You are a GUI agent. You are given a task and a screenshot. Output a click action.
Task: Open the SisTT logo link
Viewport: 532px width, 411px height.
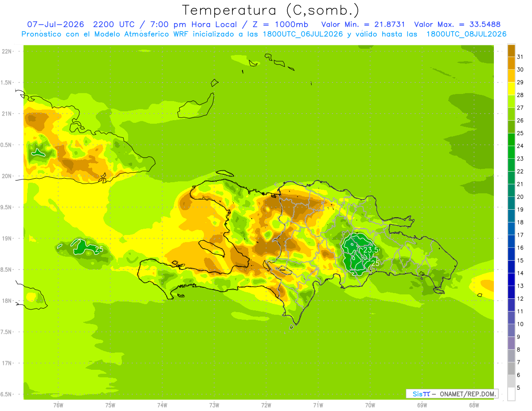[x=421, y=394]
